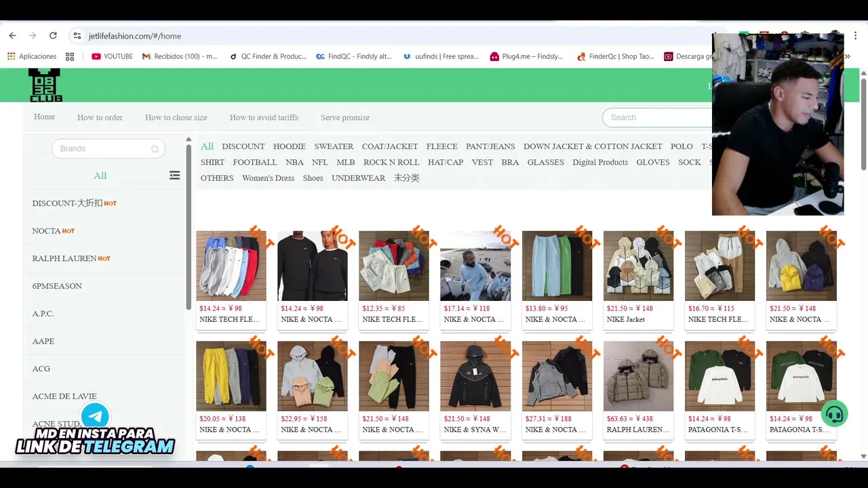The image size is (868, 488).
Task: Select RALPH LAUREN brand in sidebar
Action: 71,258
